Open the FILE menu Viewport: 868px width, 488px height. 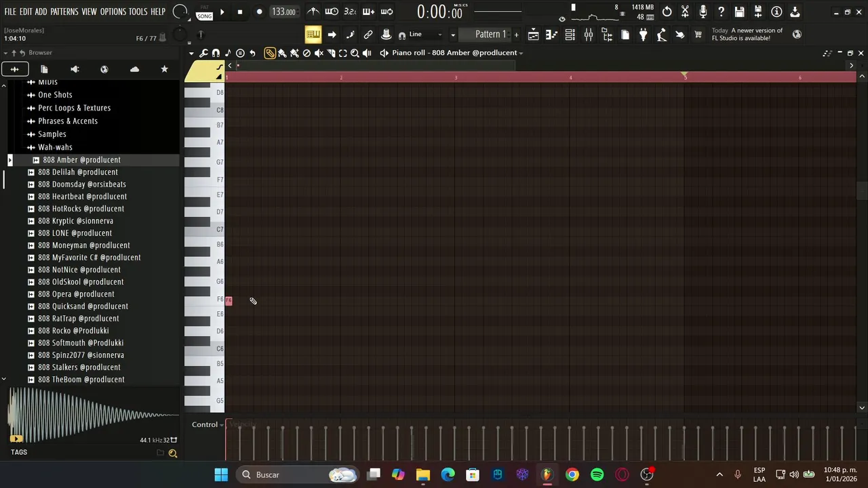(10, 12)
